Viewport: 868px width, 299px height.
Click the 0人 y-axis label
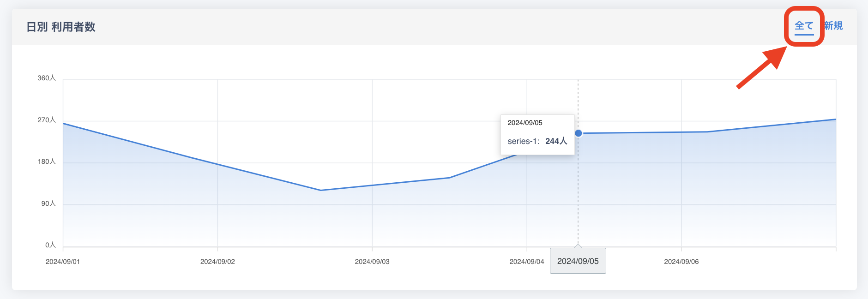[x=50, y=245]
